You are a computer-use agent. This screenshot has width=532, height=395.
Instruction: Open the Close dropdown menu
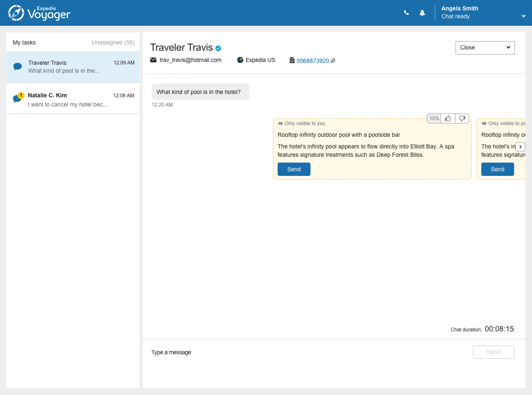[x=485, y=48]
